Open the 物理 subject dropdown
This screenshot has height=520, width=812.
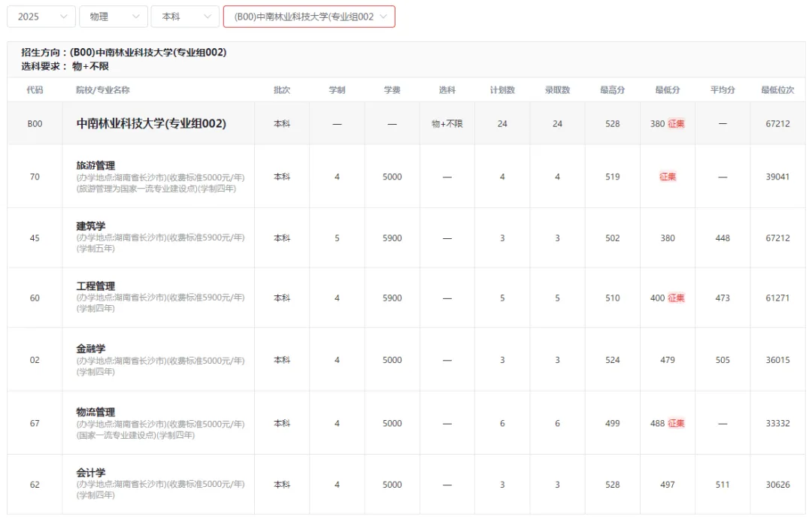pos(113,17)
